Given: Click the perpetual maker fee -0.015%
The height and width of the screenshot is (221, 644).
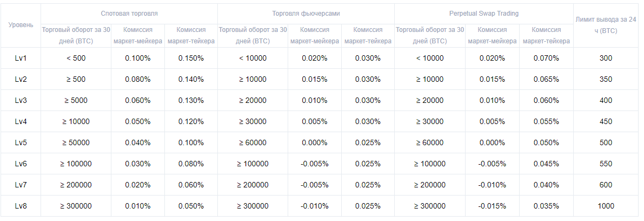Looking at the screenshot, I should coord(492,206).
